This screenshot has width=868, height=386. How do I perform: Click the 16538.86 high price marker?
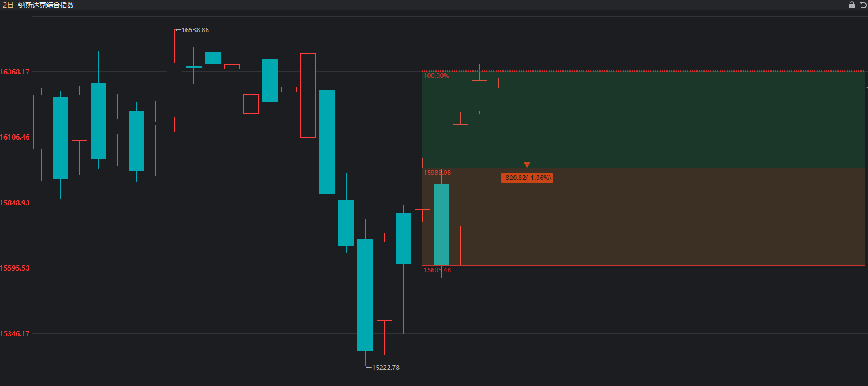(x=195, y=29)
